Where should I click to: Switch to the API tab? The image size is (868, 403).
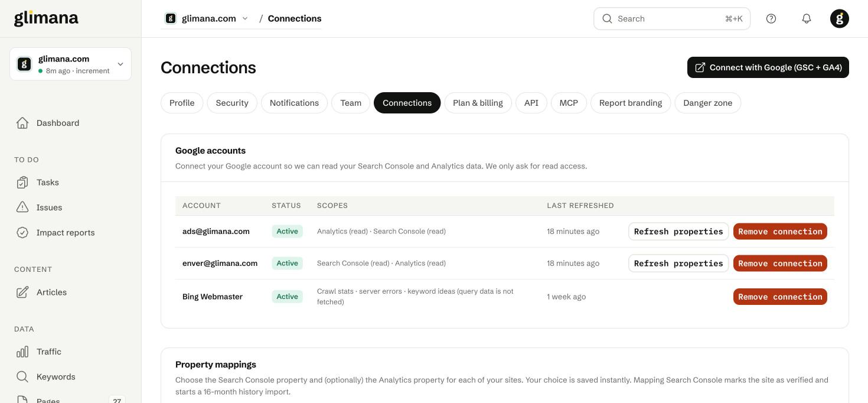(531, 103)
